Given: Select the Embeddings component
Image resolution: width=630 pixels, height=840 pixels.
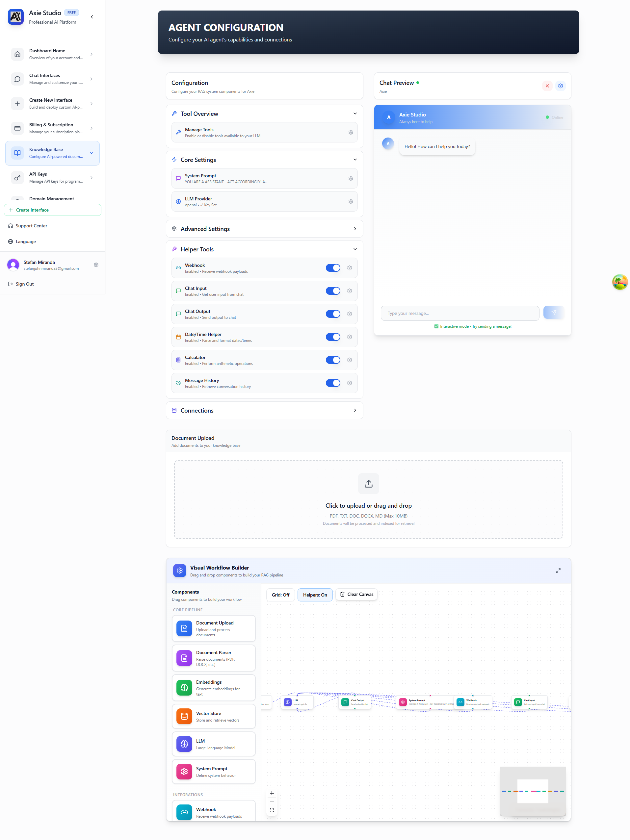Looking at the screenshot, I should (214, 688).
